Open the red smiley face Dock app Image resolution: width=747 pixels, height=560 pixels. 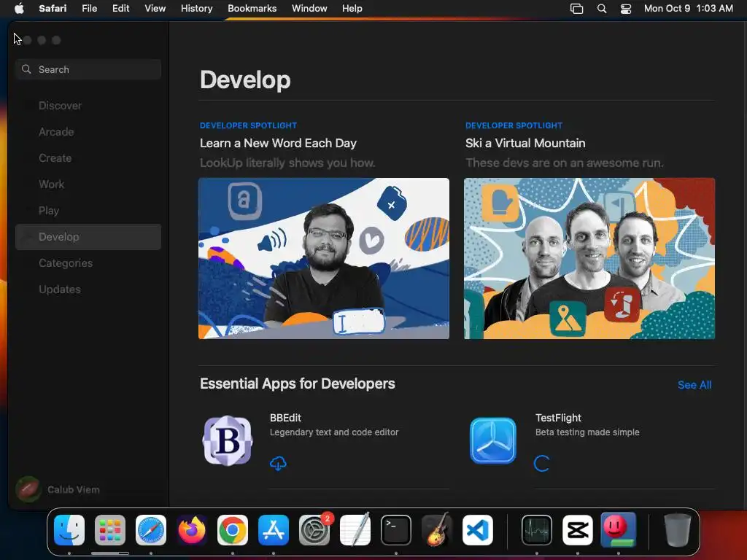click(619, 529)
